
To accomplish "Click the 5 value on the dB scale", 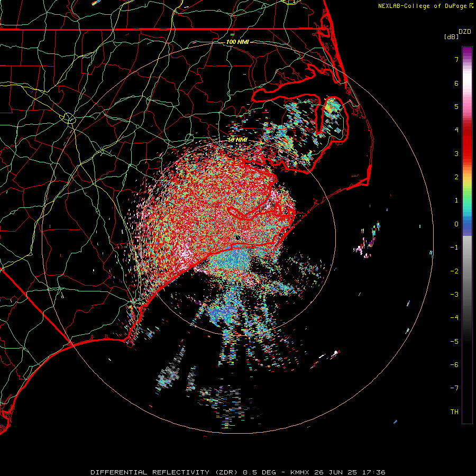I will point(456,106).
